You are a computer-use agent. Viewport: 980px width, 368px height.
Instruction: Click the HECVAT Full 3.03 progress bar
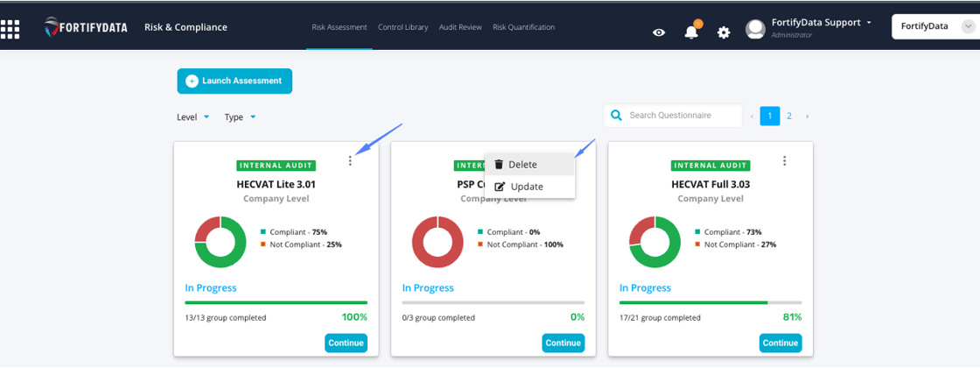[x=710, y=302]
